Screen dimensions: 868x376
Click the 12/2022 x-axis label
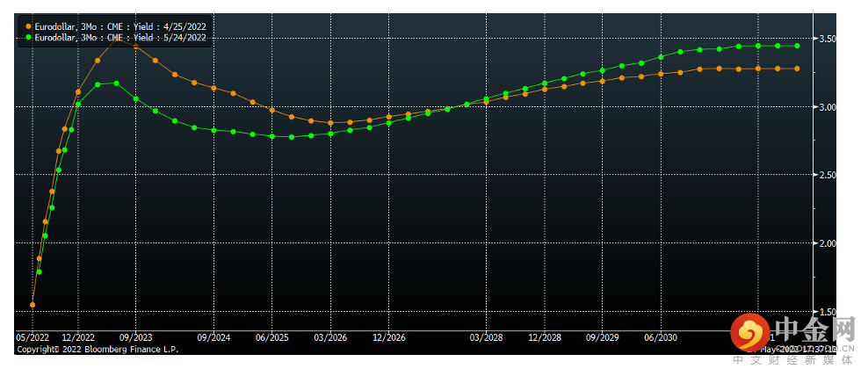coord(78,337)
